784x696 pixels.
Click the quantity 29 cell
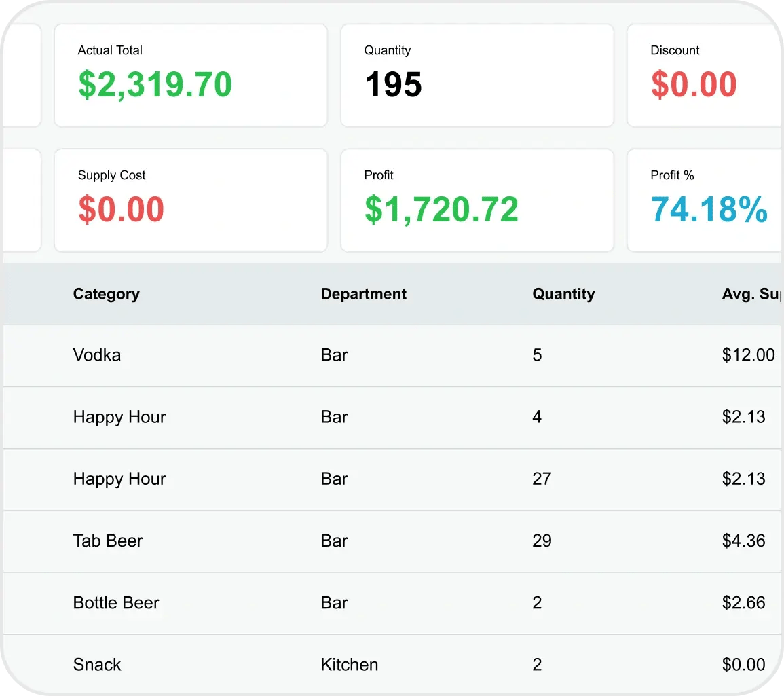(542, 541)
